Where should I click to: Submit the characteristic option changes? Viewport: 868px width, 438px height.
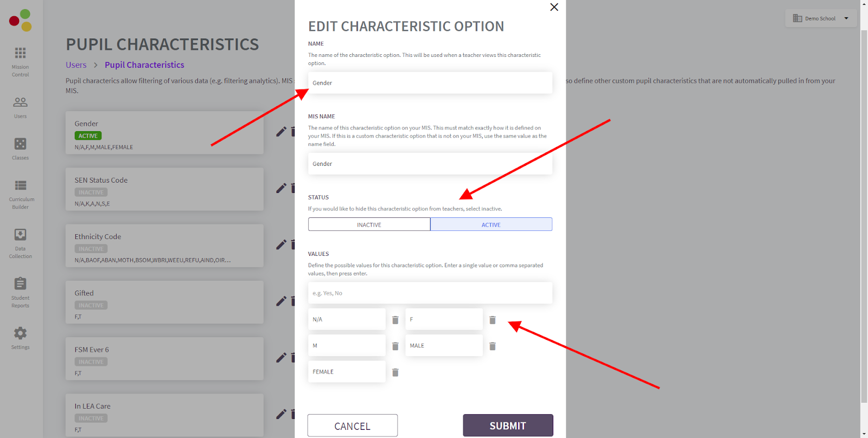click(x=508, y=426)
